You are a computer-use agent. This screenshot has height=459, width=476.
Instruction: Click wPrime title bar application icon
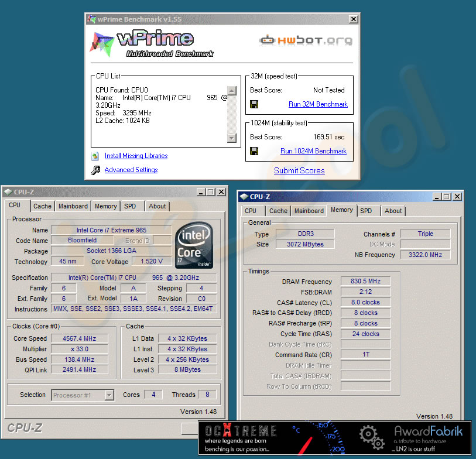point(91,19)
